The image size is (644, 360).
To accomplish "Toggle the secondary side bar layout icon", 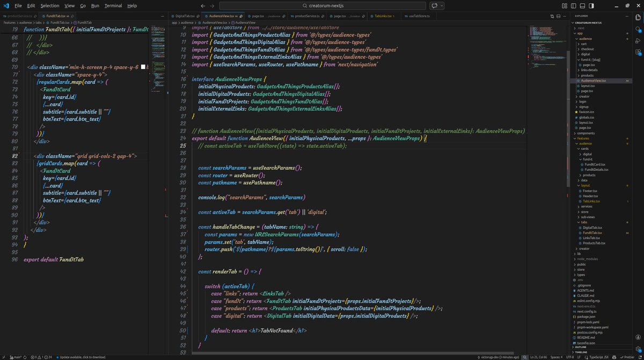I will [x=591, y=5].
